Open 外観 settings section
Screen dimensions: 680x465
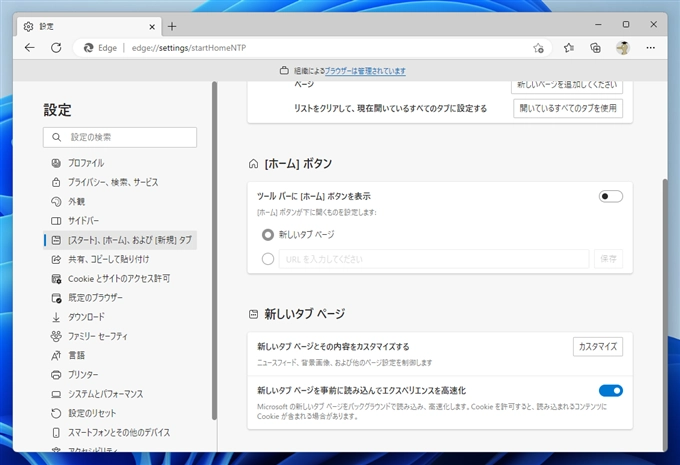(x=121, y=201)
